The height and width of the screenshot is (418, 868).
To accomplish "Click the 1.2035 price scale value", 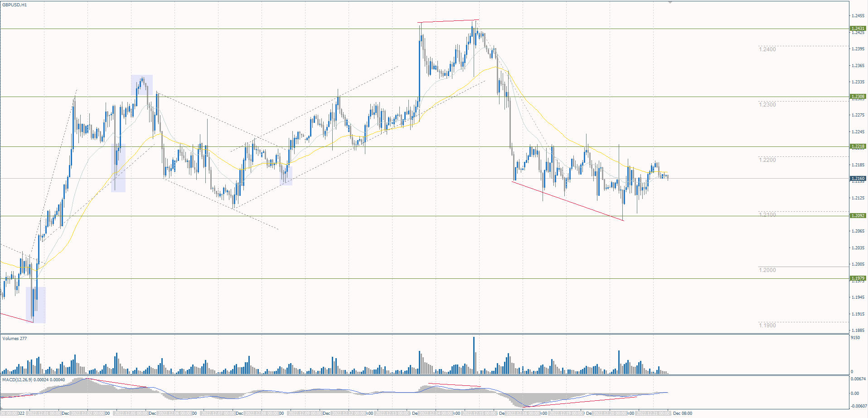I will click(x=858, y=248).
